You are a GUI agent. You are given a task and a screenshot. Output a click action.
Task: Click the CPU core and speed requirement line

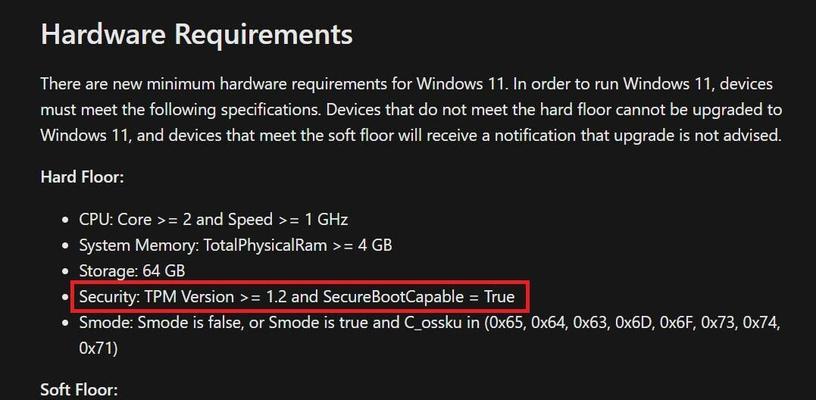[x=213, y=220]
